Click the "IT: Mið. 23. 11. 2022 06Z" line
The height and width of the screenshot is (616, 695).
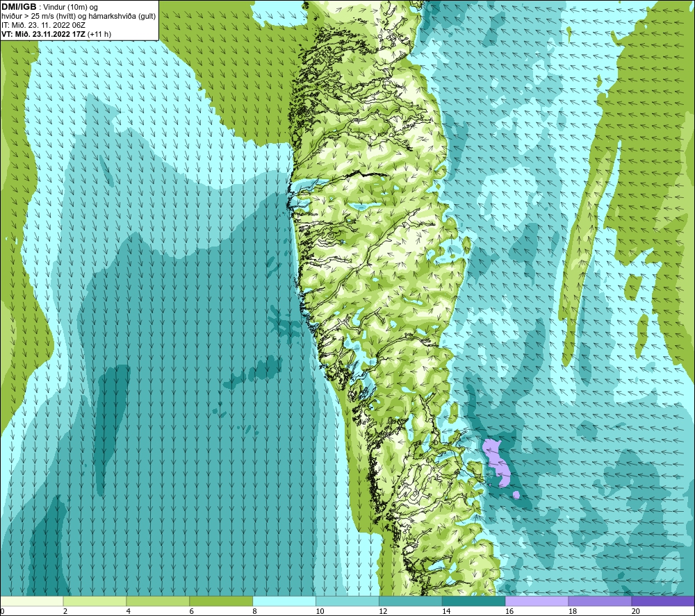tap(43, 25)
